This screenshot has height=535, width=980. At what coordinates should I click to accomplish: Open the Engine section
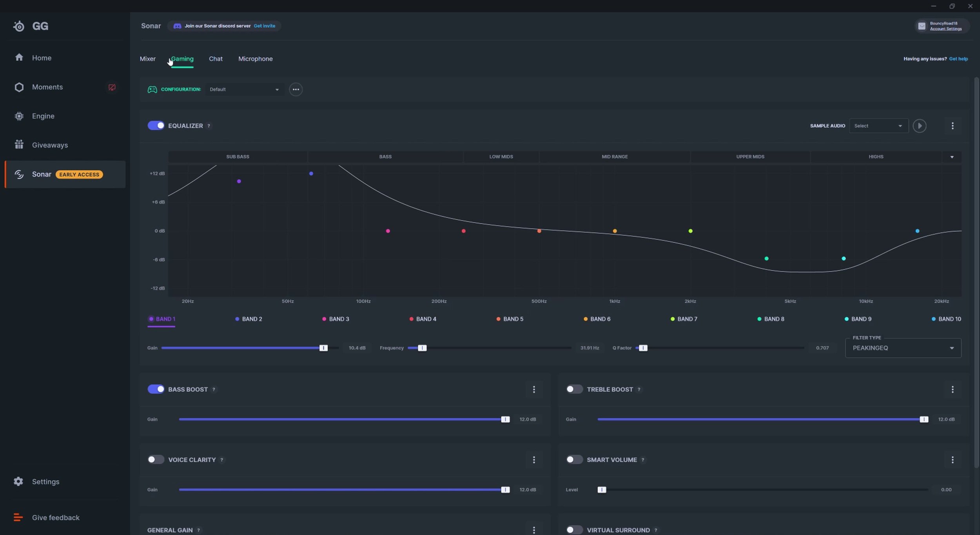pos(43,116)
